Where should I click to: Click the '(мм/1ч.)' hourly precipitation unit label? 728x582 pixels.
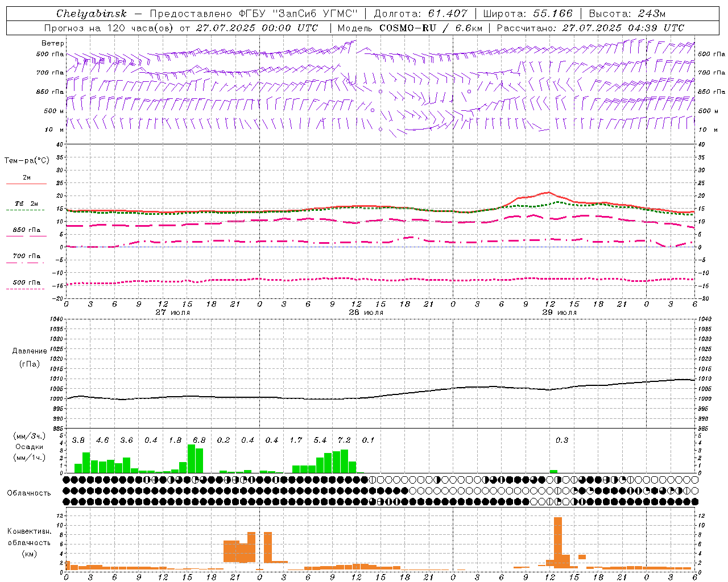[30, 458]
